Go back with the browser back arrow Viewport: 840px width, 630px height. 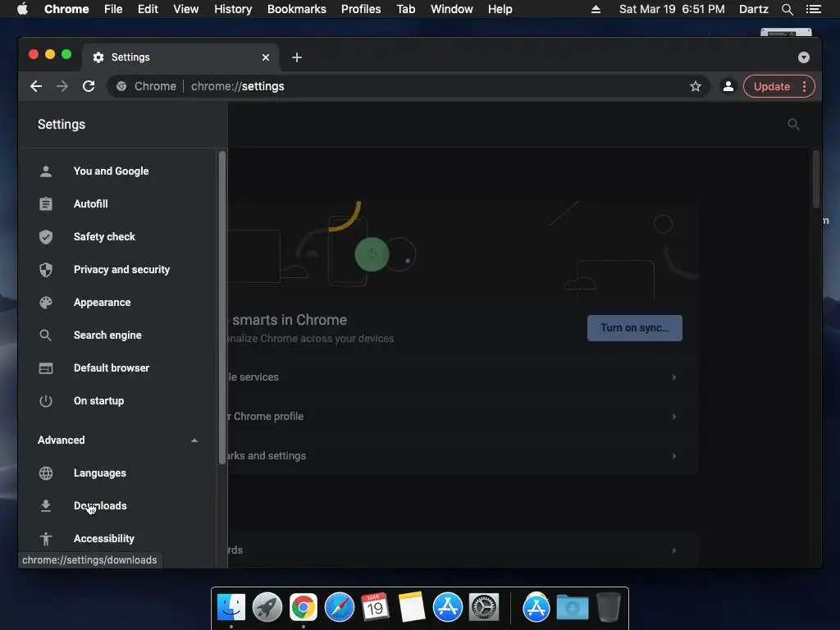[36, 86]
